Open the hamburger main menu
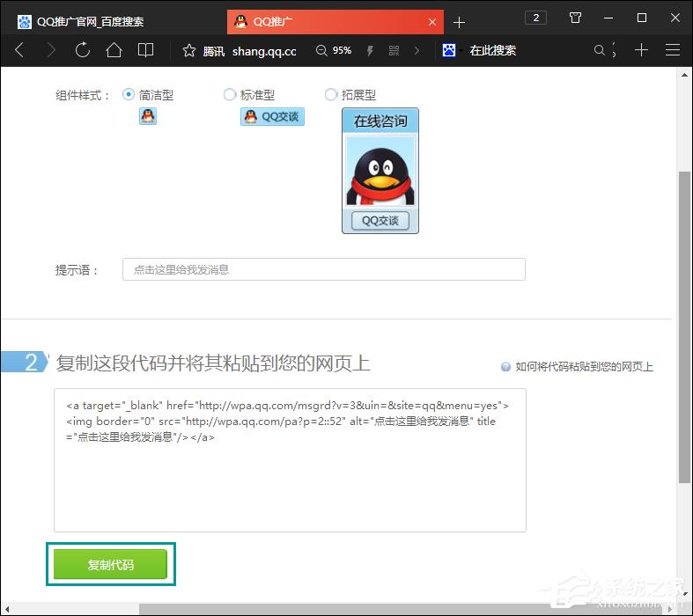 [672, 50]
